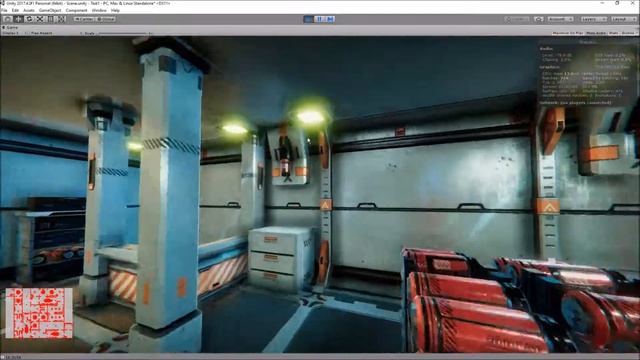This screenshot has height=360, width=640.
Task: Open the Collab dropdown
Action: tap(517, 19)
